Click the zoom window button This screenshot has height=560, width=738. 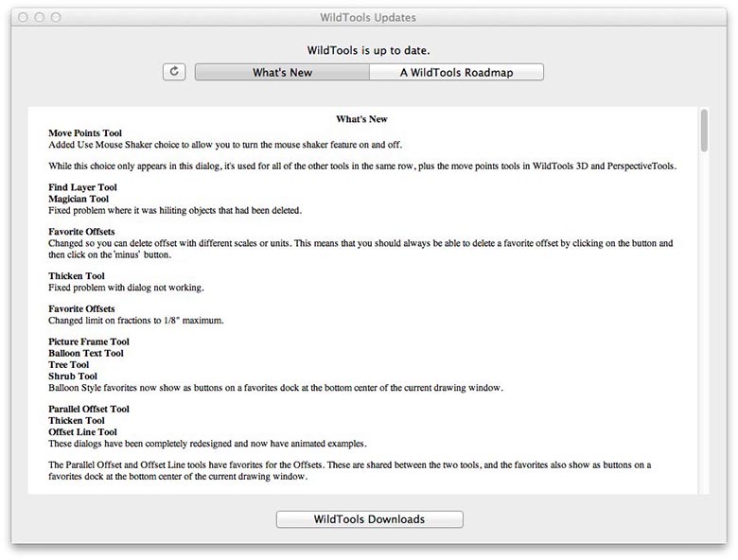56,17
